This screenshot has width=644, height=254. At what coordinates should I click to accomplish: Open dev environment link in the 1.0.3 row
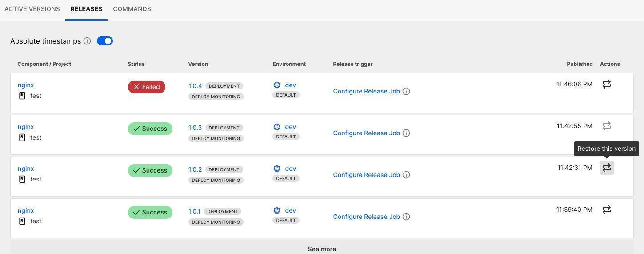tap(290, 127)
